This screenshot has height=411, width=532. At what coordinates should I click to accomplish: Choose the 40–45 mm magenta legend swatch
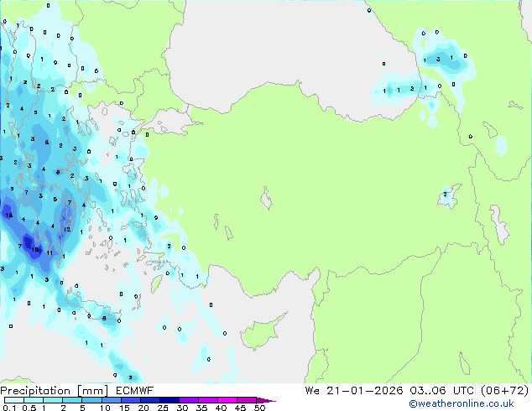click(227, 400)
